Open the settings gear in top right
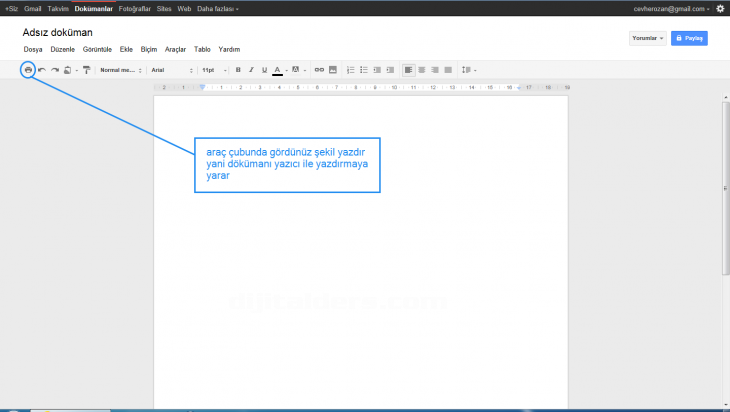Screen dimensions: 730x412 pyautogui.click(x=720, y=8)
